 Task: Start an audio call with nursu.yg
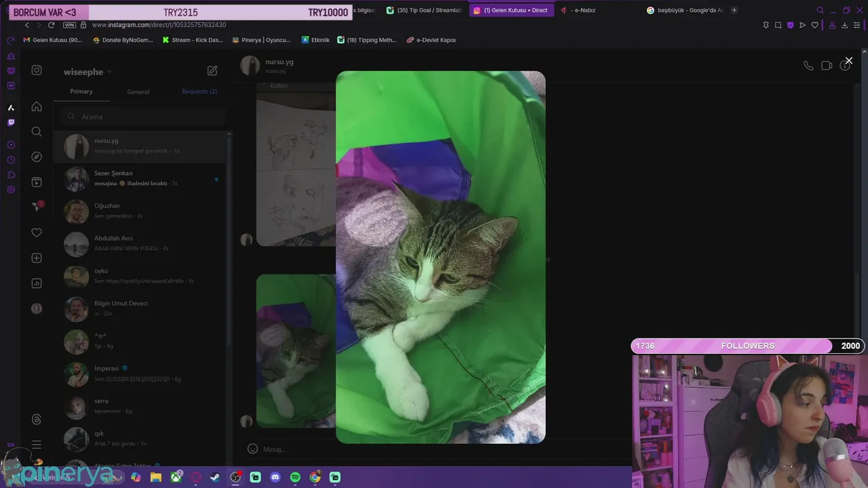click(808, 66)
